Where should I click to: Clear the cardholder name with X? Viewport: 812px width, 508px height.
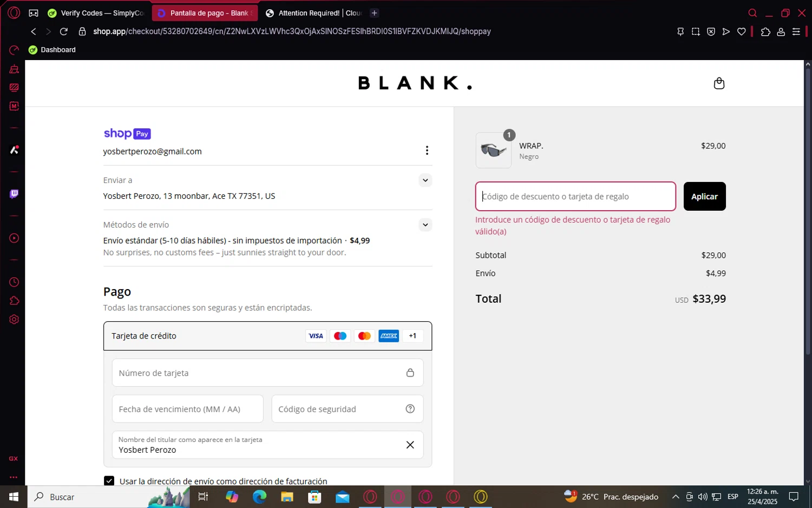click(x=410, y=445)
